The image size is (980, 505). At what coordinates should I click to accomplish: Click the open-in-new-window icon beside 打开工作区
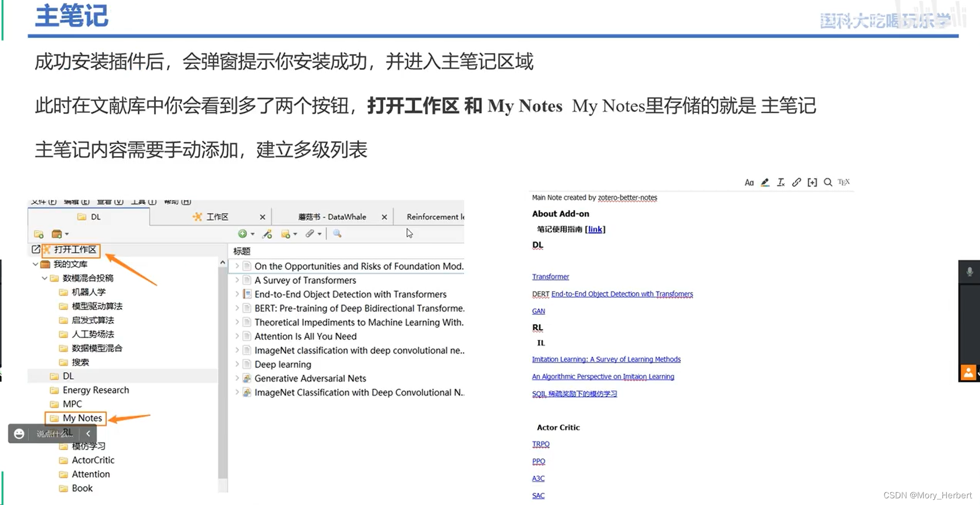[x=36, y=249]
